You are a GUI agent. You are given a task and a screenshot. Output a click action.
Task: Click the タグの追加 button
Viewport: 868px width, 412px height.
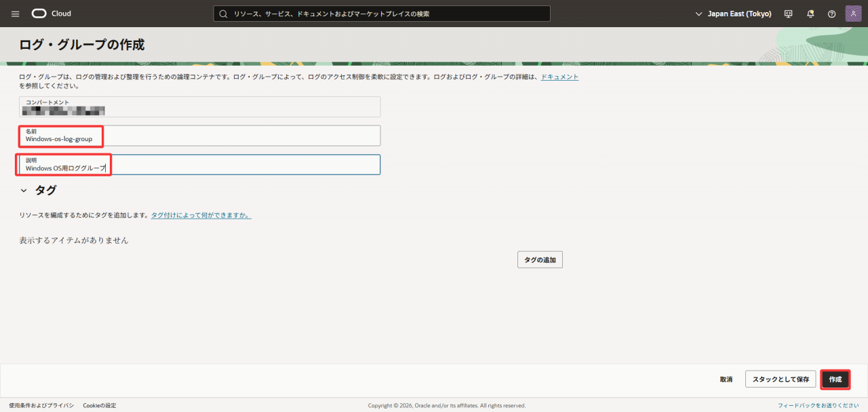(x=540, y=260)
